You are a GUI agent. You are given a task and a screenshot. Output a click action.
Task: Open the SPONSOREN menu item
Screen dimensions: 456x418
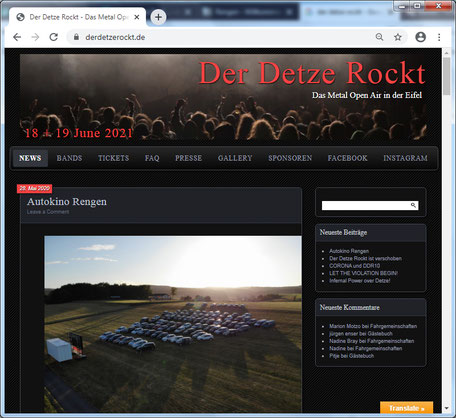click(290, 158)
